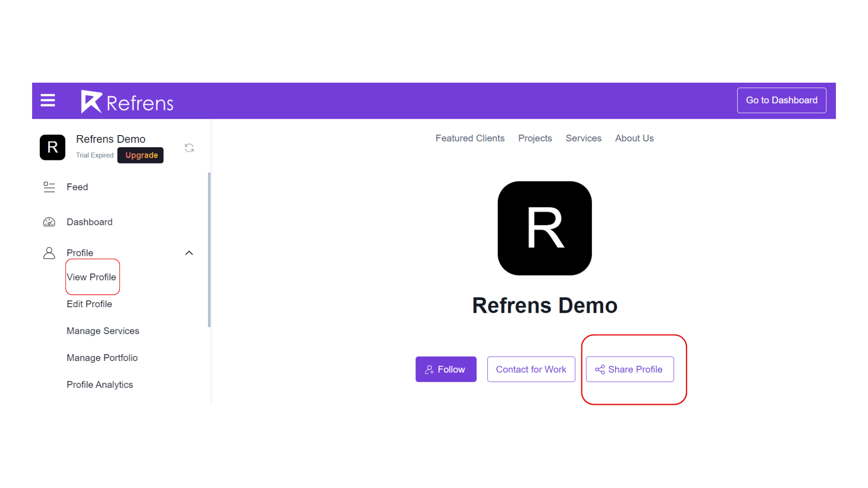This screenshot has height=488, width=868.
Task: Switch to Projects tab
Action: click(535, 138)
